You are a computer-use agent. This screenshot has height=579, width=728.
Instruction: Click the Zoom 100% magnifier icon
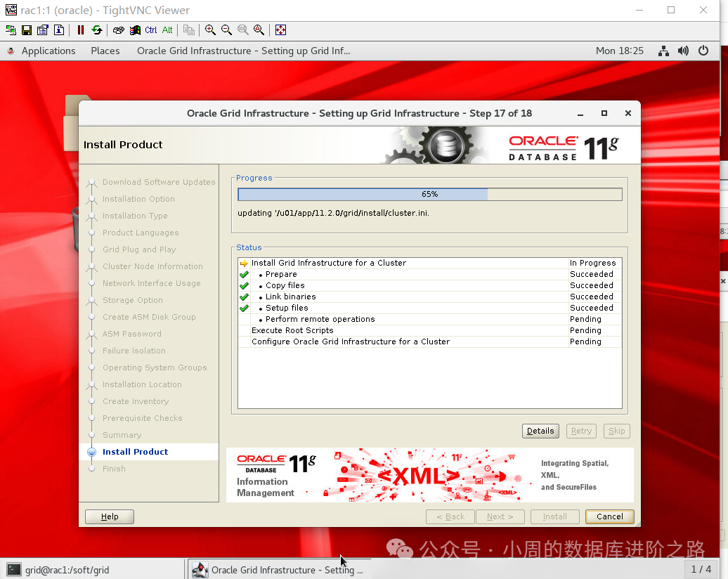(242, 30)
